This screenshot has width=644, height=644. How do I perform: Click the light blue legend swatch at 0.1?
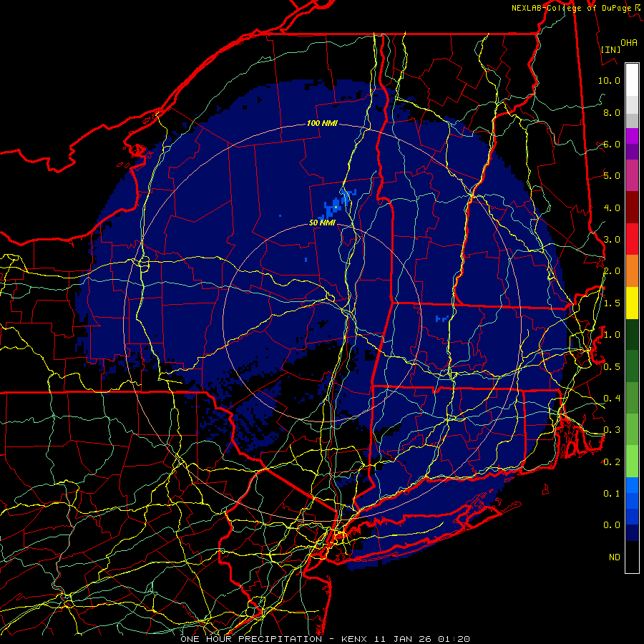pyautogui.click(x=632, y=485)
